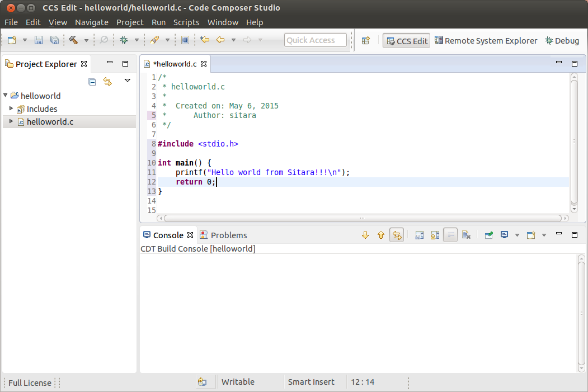The width and height of the screenshot is (588, 392).
Task: Save helloworld.c with the Save icon
Action: point(38,40)
